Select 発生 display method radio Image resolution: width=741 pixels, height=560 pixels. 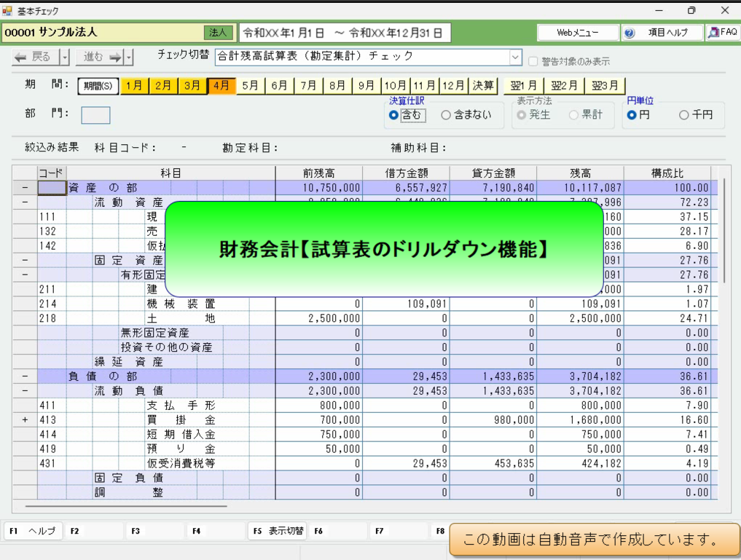tap(521, 115)
